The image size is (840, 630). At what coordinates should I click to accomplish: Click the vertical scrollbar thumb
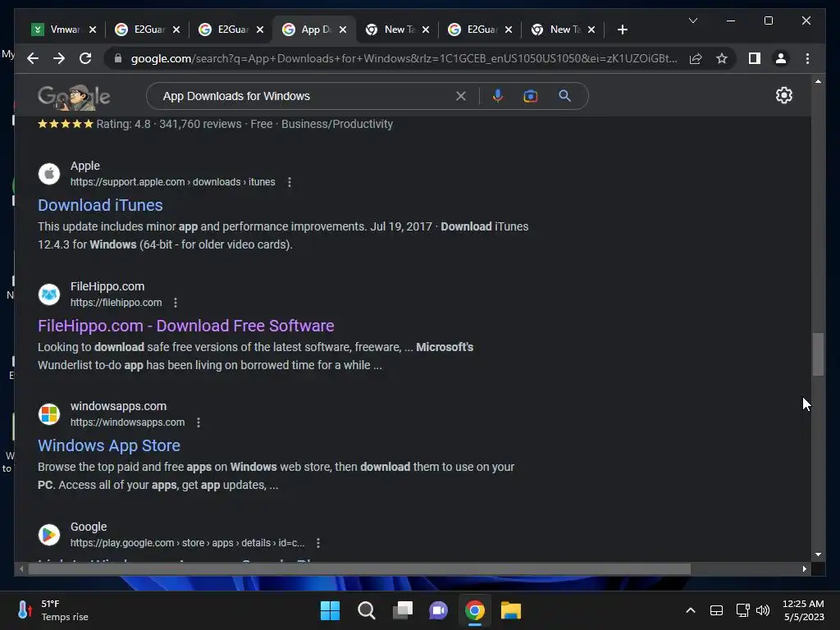818,354
